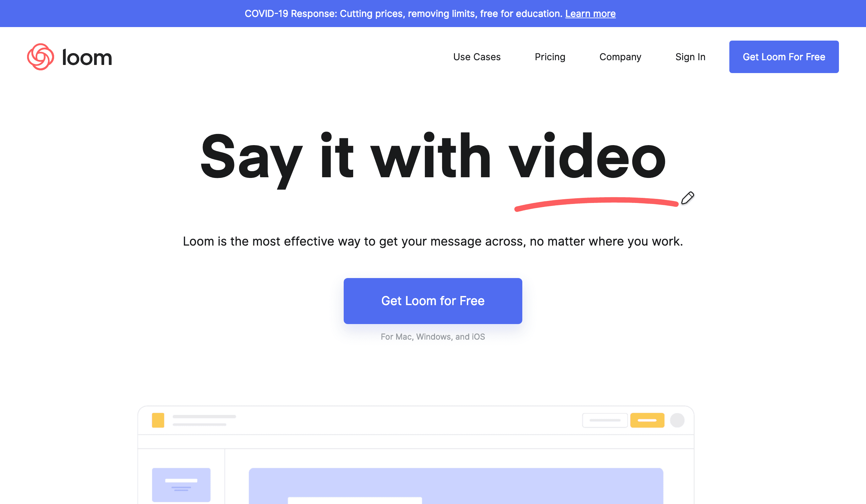
Task: Click the yellow button in the mockup header
Action: tap(647, 420)
